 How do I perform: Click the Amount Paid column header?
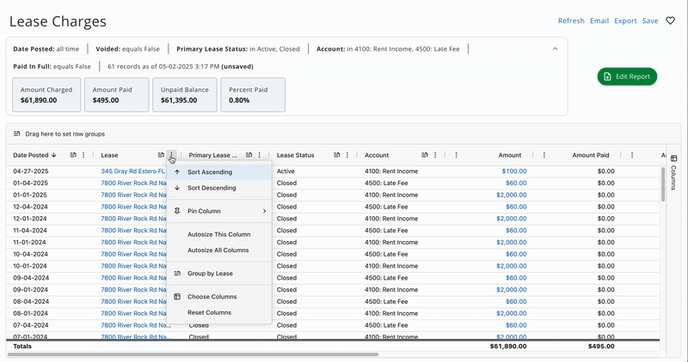591,155
